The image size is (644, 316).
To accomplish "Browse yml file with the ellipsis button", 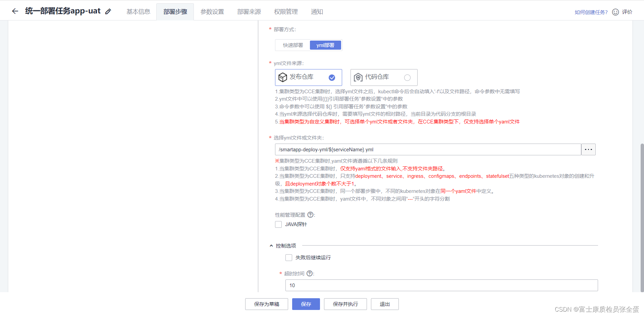I will click(x=588, y=150).
